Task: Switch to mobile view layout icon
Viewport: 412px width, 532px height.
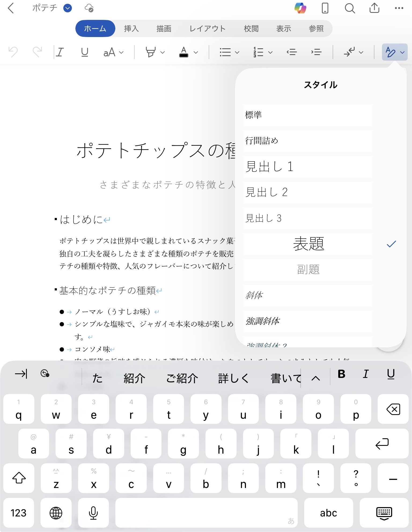Action: [325, 8]
